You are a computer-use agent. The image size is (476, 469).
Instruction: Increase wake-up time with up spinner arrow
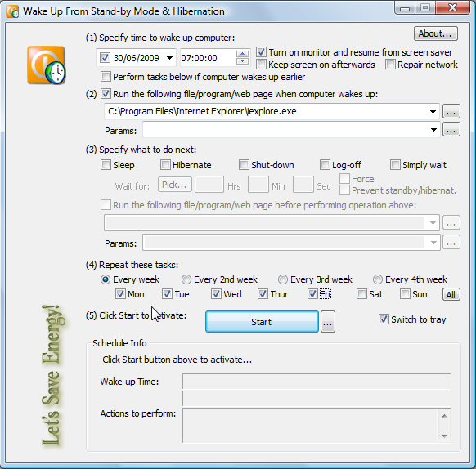click(x=242, y=54)
